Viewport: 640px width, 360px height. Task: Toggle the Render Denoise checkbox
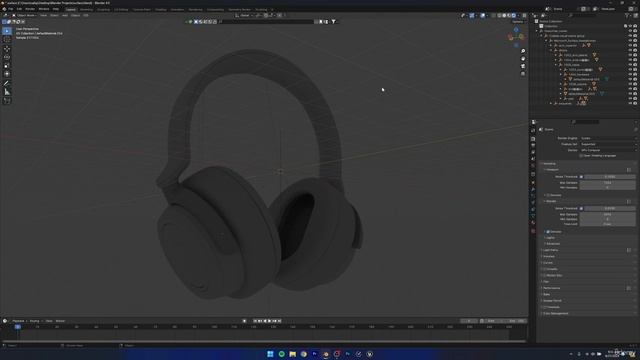tap(548, 231)
